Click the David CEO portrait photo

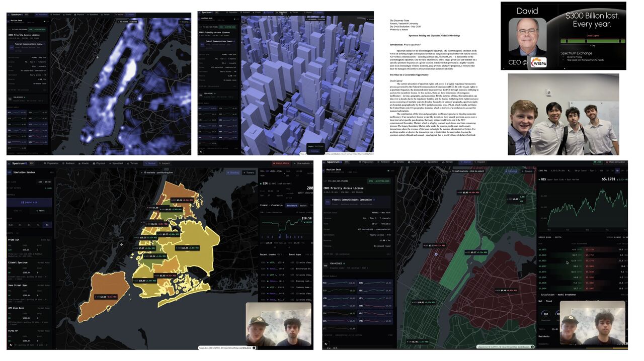(x=527, y=37)
